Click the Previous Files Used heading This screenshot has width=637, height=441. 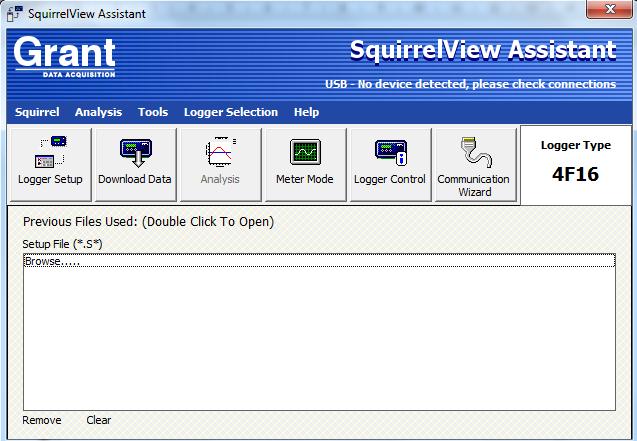[x=149, y=222]
